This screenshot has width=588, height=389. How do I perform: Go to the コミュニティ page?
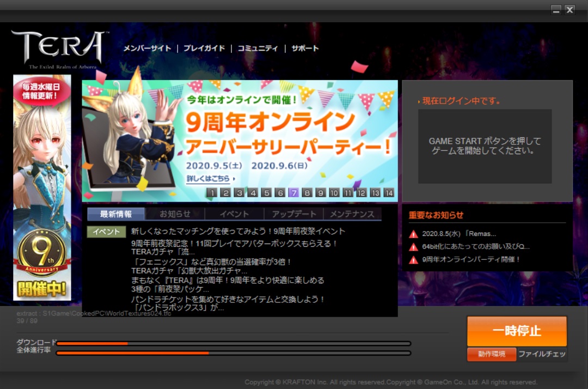258,48
